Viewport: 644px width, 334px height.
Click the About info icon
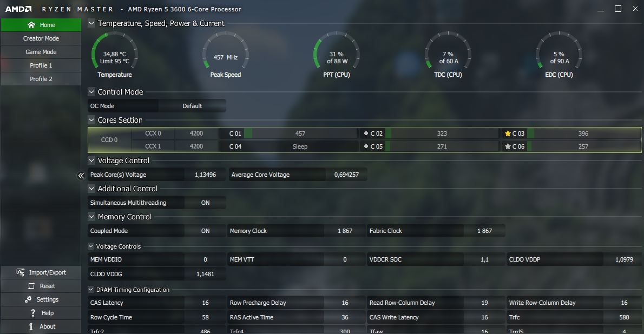coord(31,326)
